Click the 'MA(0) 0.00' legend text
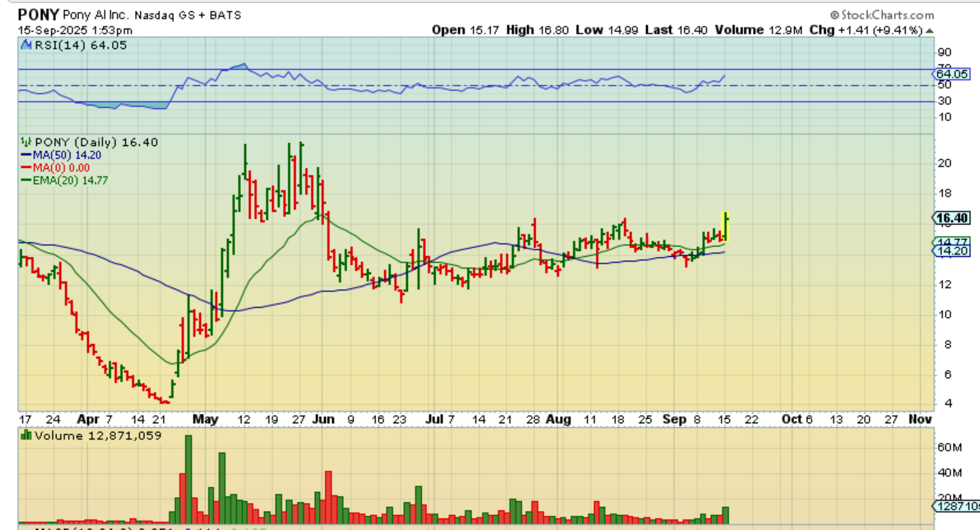The width and height of the screenshot is (980, 530). point(61,167)
